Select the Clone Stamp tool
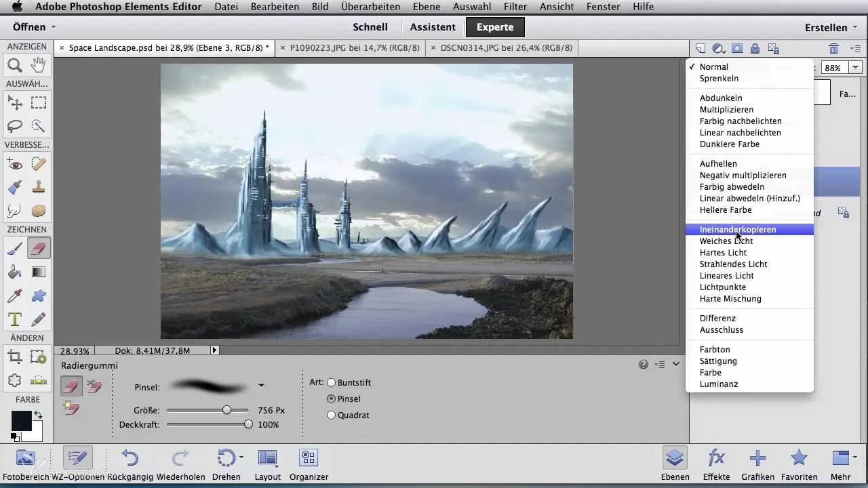The height and width of the screenshot is (488, 868). point(39,187)
